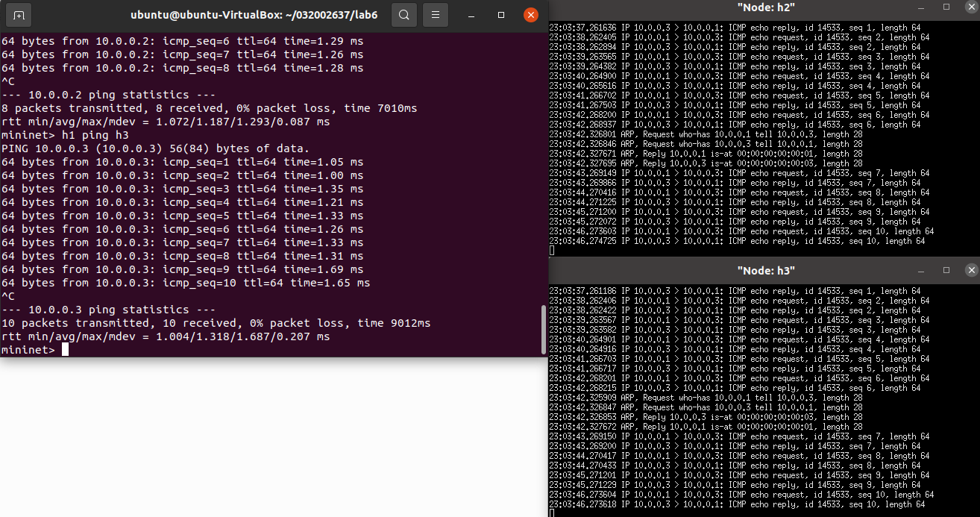Click h3 line "23:03:46.273618" echo reply seq 10
Screen dimensions: 980x517
click(738, 504)
